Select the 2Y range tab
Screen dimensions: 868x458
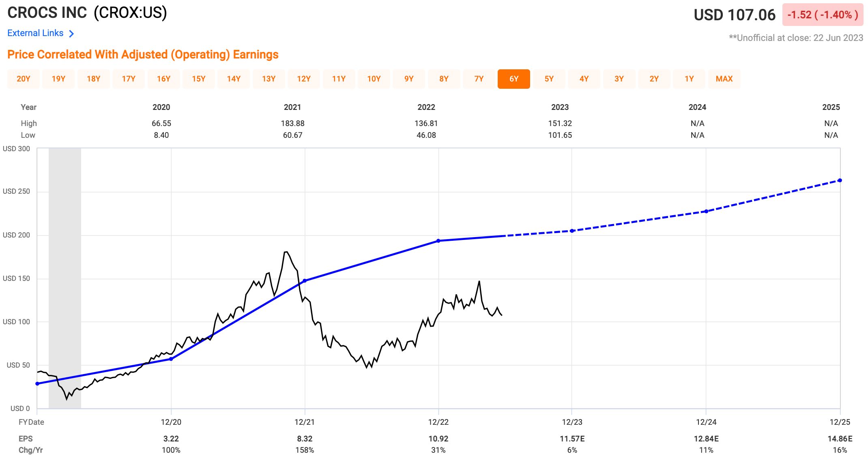coord(654,79)
